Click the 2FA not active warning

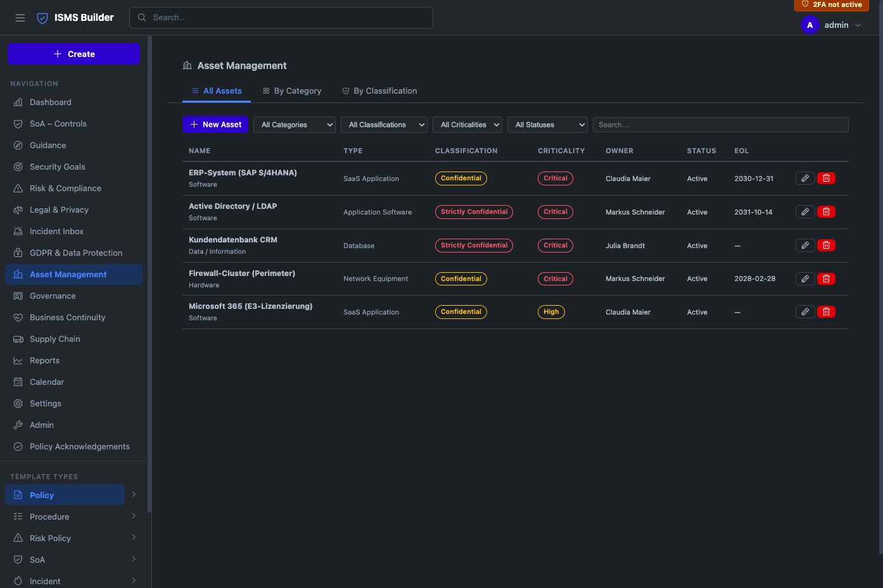(x=832, y=5)
